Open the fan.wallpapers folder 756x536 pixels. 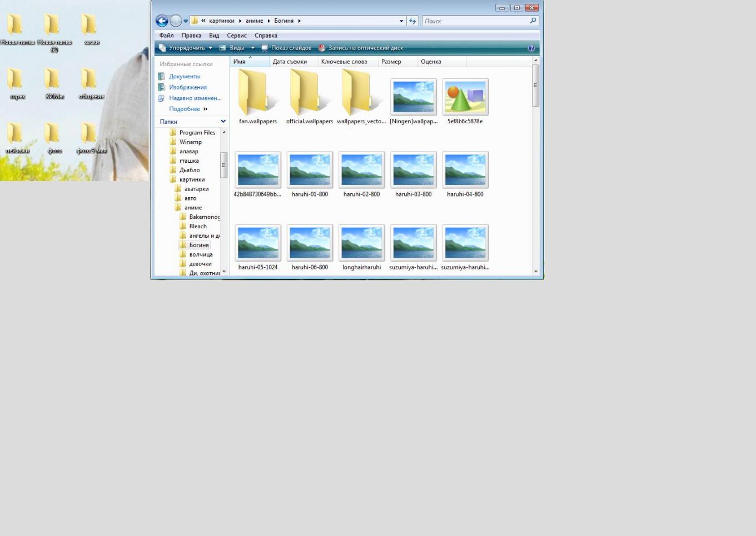pyautogui.click(x=257, y=93)
